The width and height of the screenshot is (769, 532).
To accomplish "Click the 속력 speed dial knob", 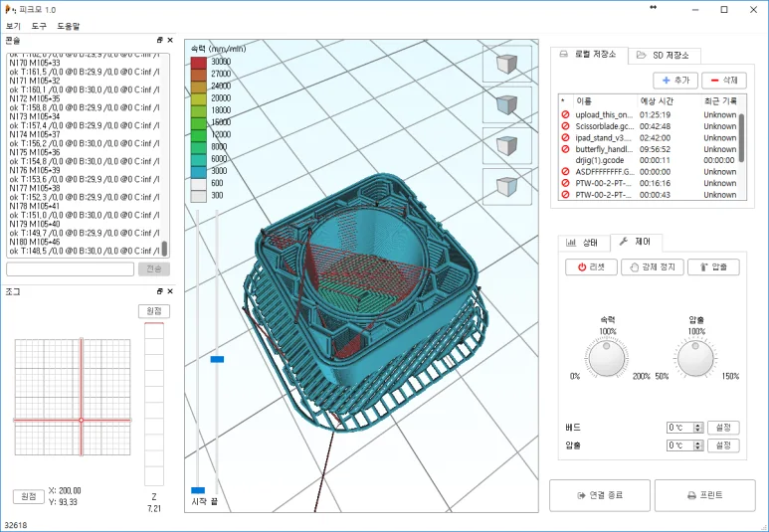I will tap(607, 359).
